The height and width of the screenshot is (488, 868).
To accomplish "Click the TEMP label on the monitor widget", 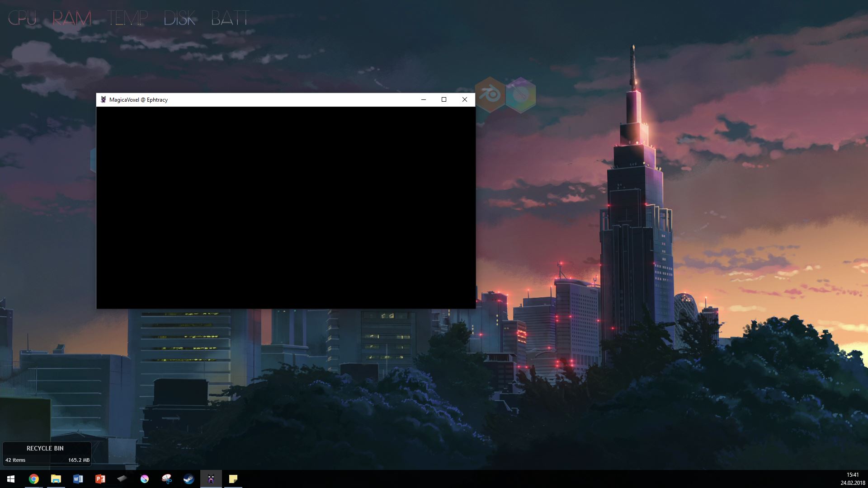I will point(127,18).
